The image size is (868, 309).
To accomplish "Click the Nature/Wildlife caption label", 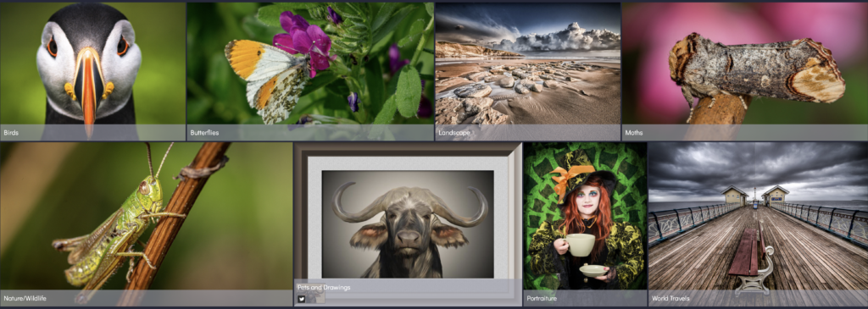I will (x=25, y=299).
